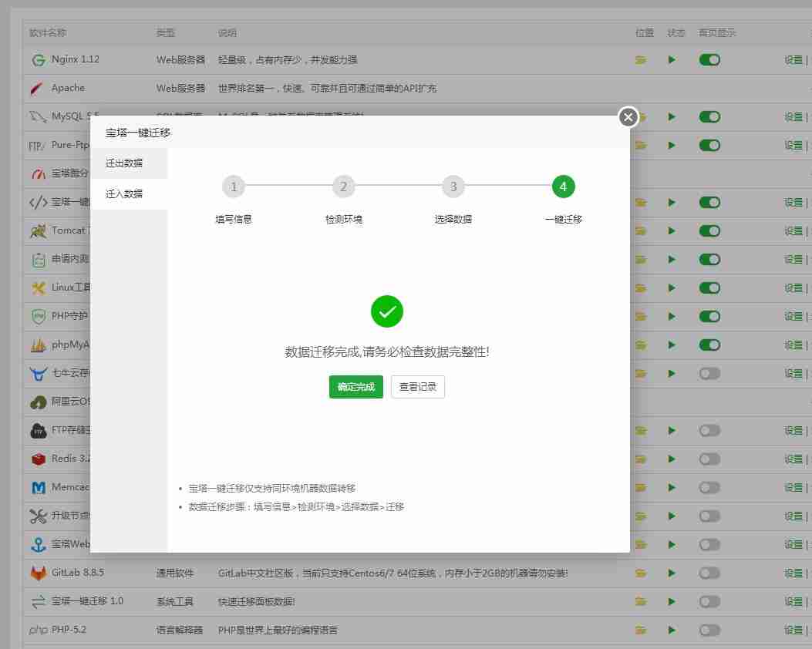Viewport: 812px width, 649px height.
Task: Click the PHP-5.2 elephant icon
Action: coord(36,630)
